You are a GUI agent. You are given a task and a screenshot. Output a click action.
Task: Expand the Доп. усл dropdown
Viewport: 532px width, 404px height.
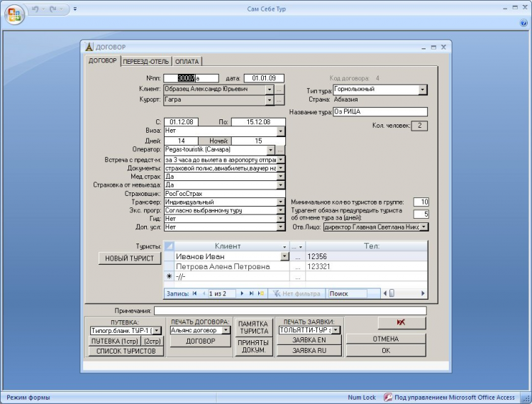point(281,227)
